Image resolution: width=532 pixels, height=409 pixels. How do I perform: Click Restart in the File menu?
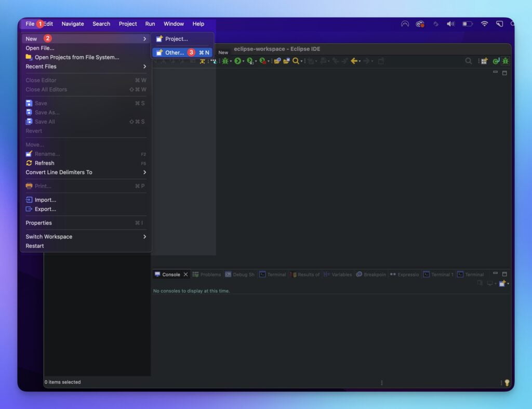[x=86, y=246]
